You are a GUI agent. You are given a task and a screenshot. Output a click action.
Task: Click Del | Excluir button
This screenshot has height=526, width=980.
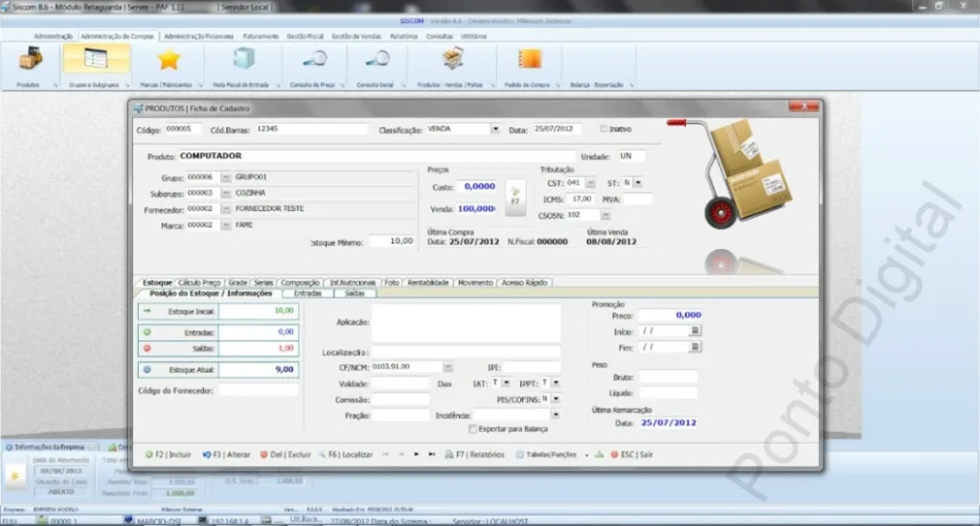point(285,455)
